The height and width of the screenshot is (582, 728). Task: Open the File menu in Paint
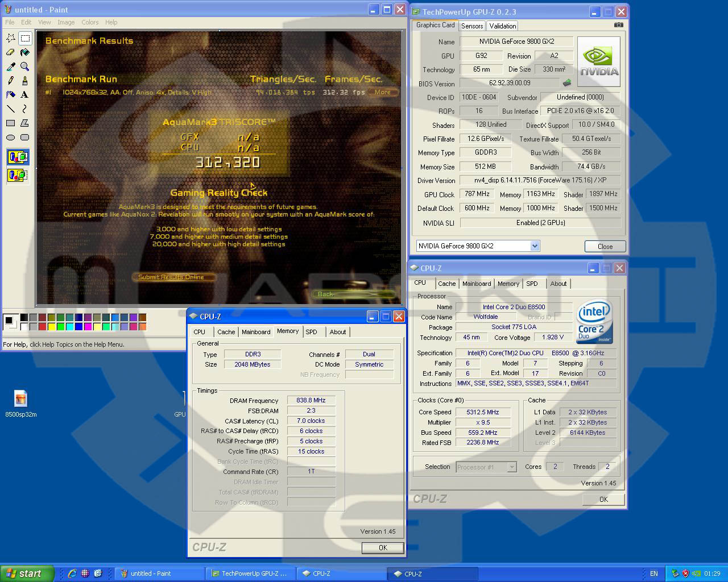(x=10, y=22)
